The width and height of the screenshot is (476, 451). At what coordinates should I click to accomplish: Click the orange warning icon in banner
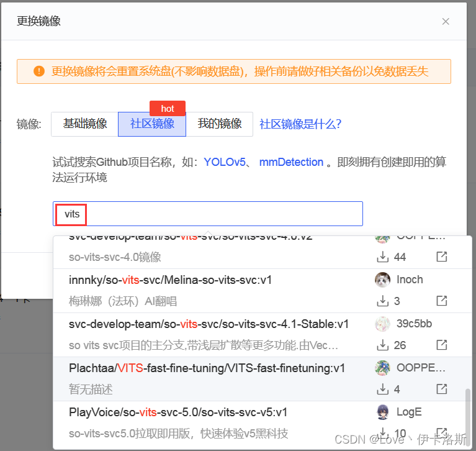point(39,71)
